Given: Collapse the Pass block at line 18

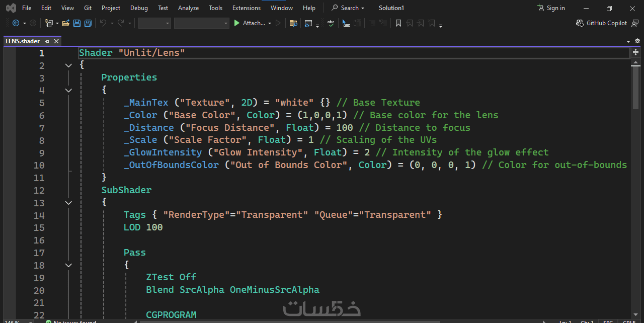Looking at the screenshot, I should pyautogui.click(x=68, y=265).
